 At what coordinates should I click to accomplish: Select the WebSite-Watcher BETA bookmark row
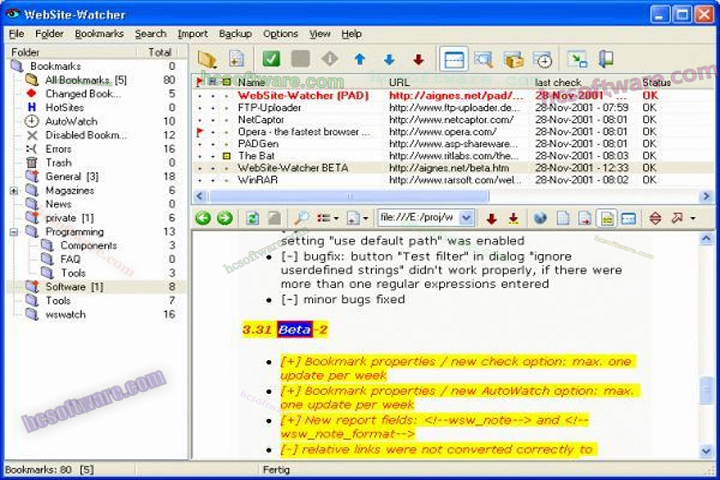pyautogui.click(x=452, y=168)
